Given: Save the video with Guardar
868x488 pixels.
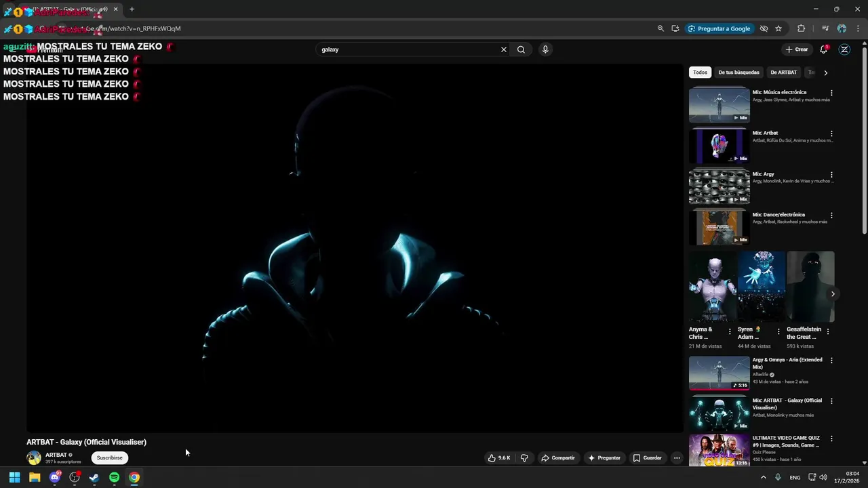Looking at the screenshot, I should 647,458.
